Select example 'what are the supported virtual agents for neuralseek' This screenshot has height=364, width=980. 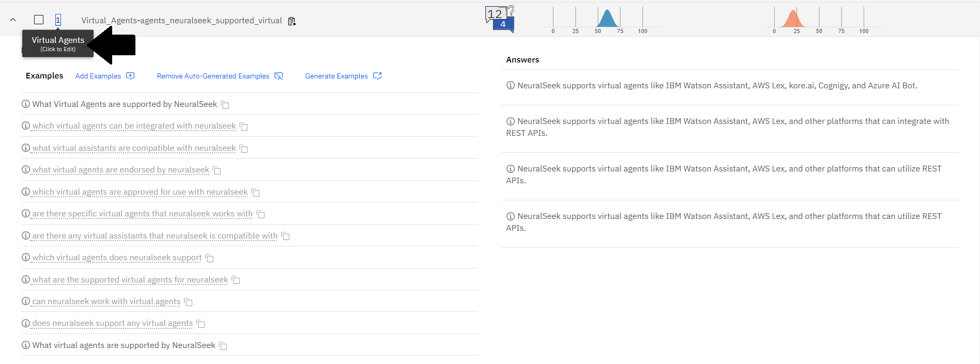click(130, 279)
